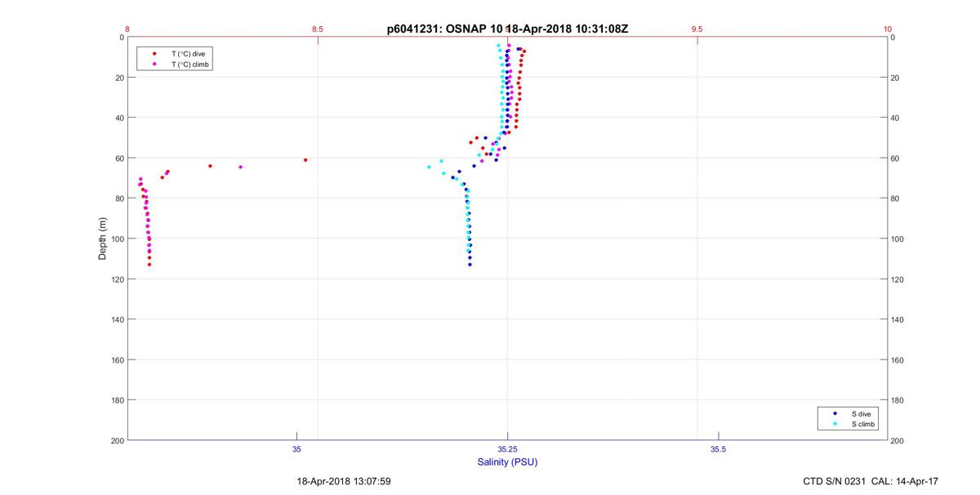The width and height of the screenshot is (980, 495).
Task: Click the deepest blue S dive point near 113 m
Action: [x=470, y=265]
